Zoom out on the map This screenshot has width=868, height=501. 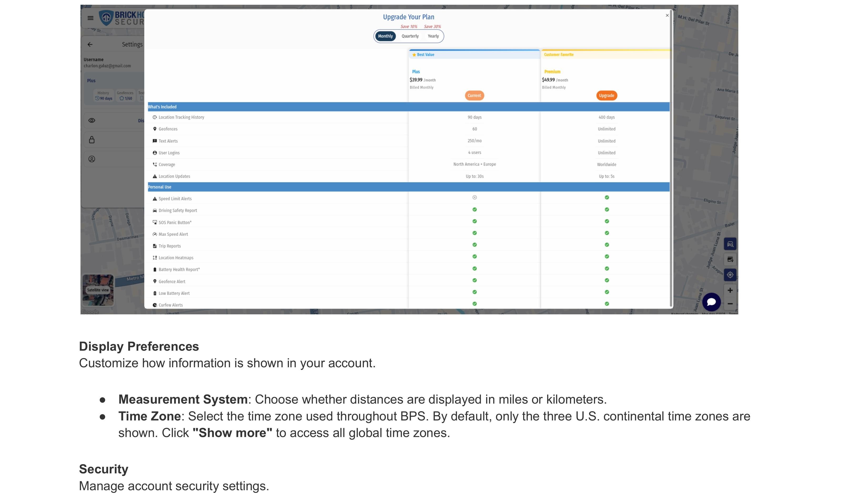click(x=730, y=304)
